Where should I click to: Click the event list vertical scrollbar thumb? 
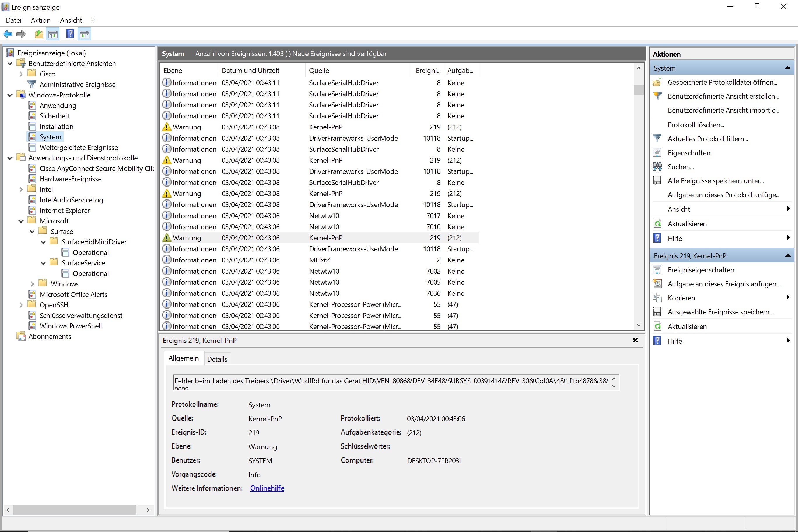(x=639, y=89)
